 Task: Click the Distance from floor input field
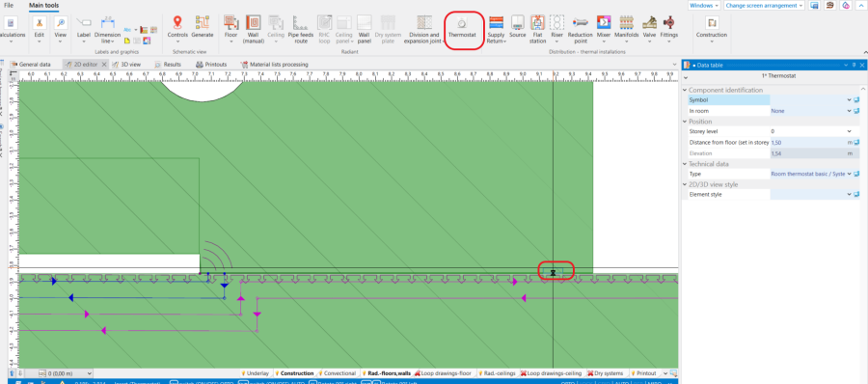808,143
